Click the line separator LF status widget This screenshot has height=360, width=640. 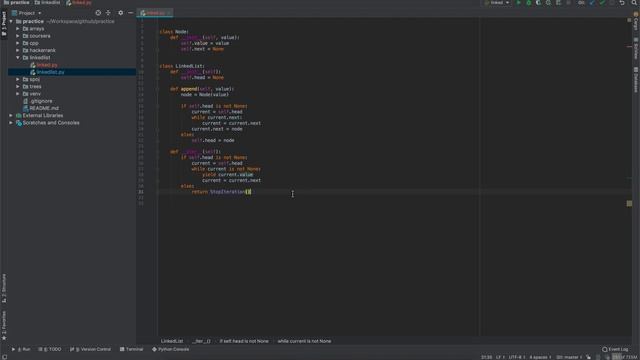[x=500, y=357]
